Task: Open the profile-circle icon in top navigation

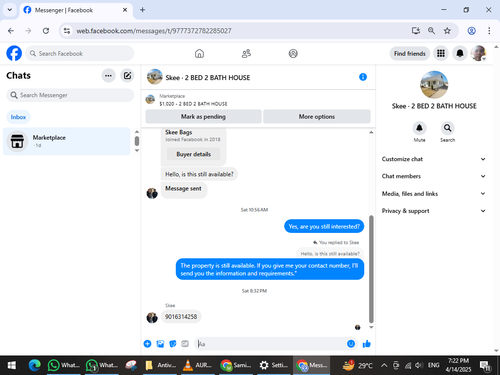Action: coord(293,53)
